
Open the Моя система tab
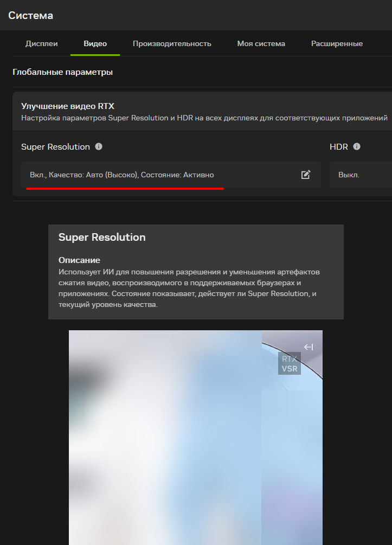261,44
